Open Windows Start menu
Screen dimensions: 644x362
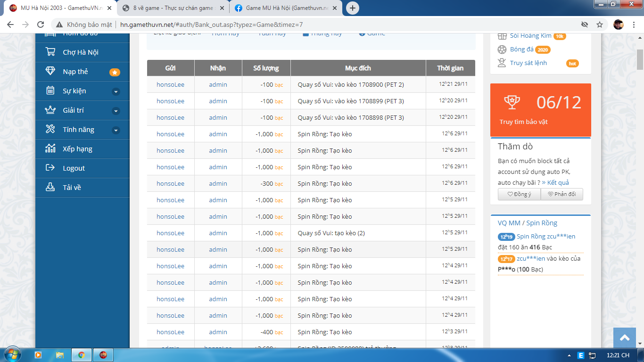point(11,355)
